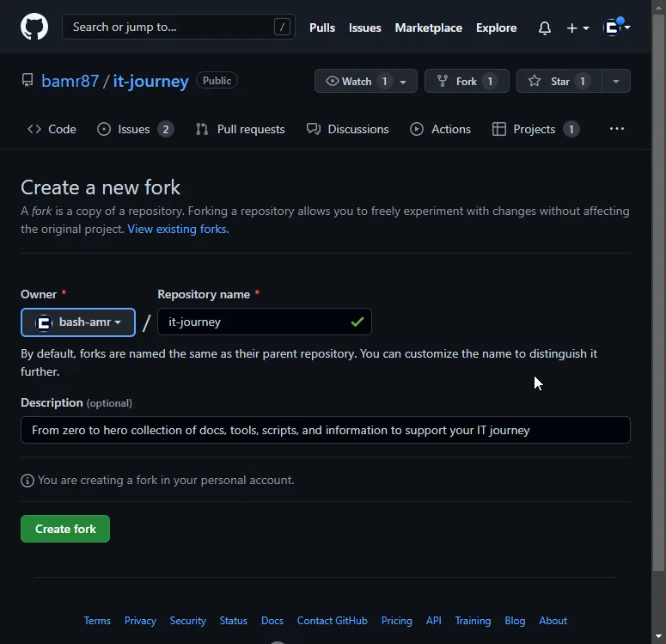
Task: Open the bamr87 owner link
Action: coord(70,81)
